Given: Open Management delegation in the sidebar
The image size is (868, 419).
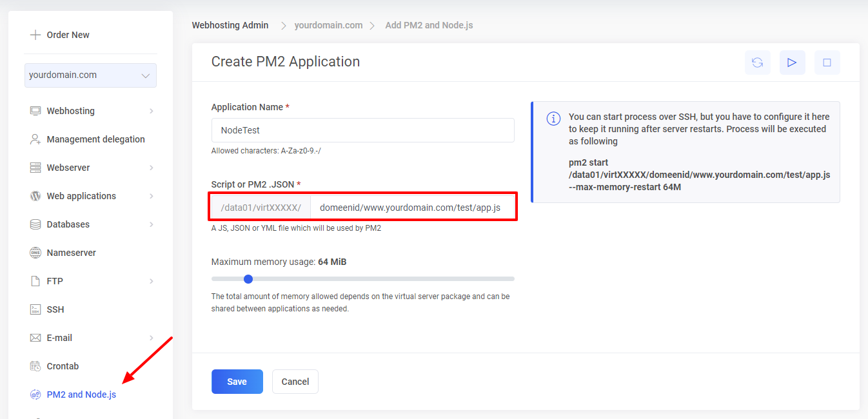Looking at the screenshot, I should [x=83, y=139].
